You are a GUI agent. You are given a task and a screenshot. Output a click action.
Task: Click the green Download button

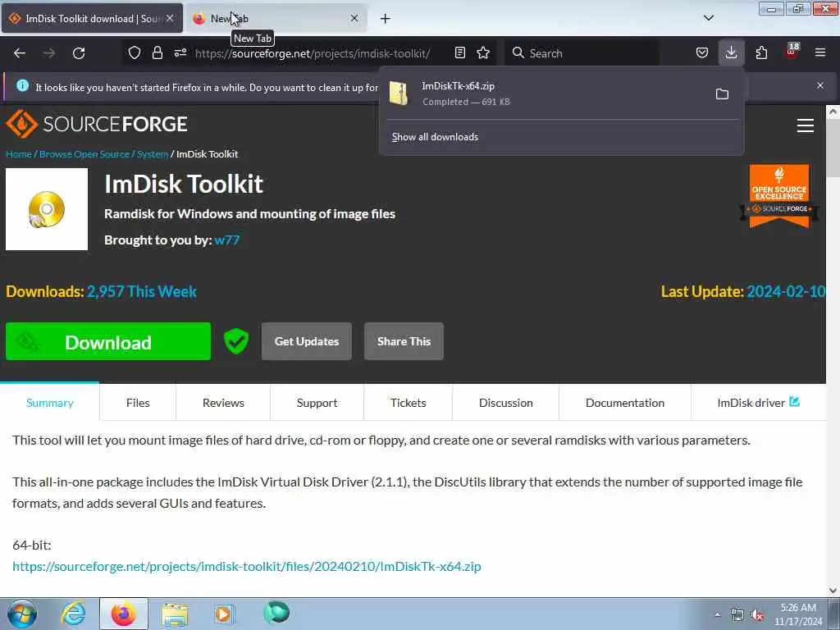tap(108, 341)
